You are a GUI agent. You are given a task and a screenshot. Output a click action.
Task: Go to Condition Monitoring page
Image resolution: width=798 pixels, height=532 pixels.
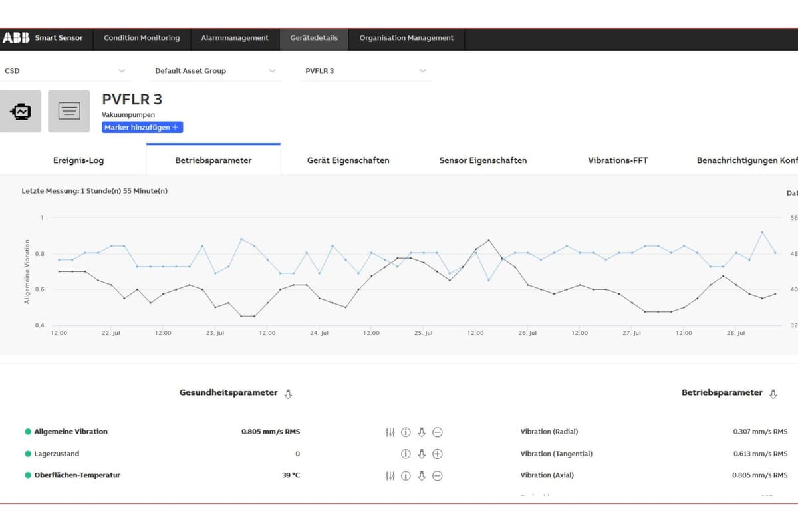142,38
